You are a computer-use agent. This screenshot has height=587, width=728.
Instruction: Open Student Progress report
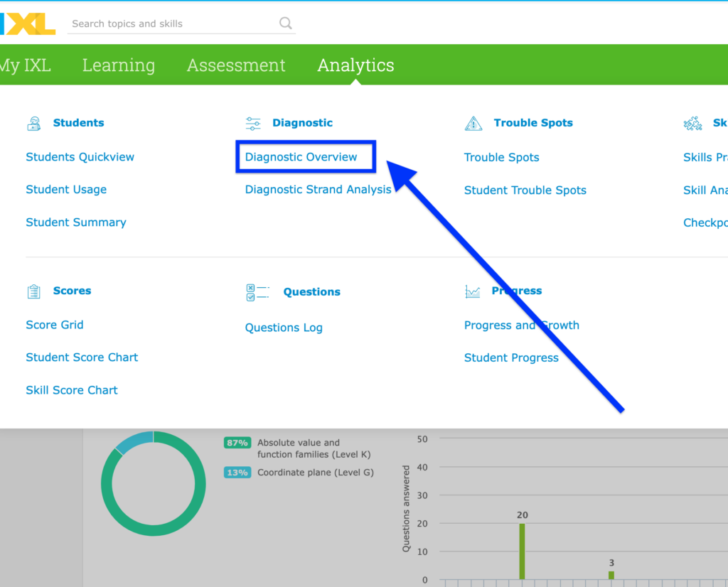coord(511,357)
